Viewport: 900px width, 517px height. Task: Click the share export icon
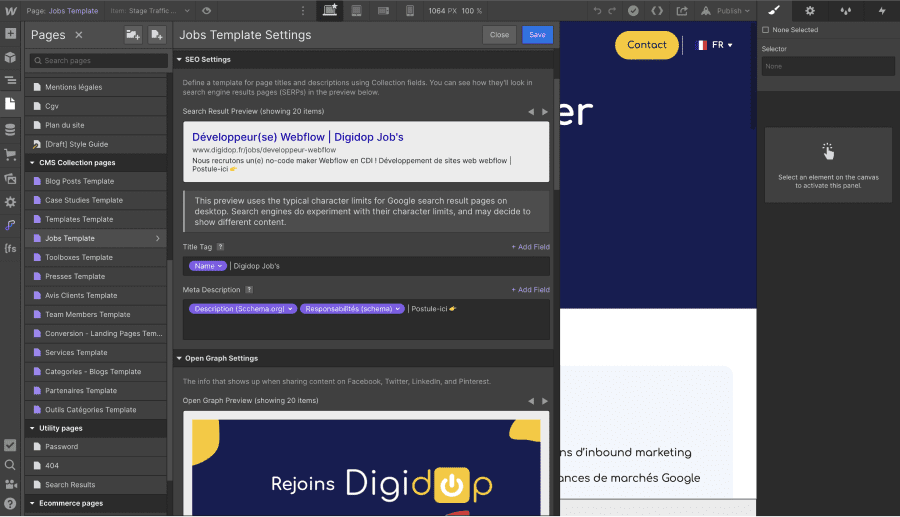point(682,10)
